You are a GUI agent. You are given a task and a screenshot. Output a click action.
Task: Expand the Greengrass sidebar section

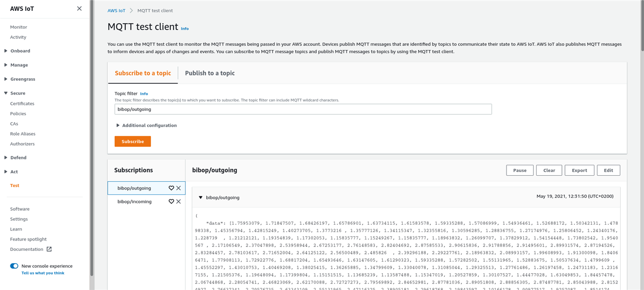(x=5, y=79)
